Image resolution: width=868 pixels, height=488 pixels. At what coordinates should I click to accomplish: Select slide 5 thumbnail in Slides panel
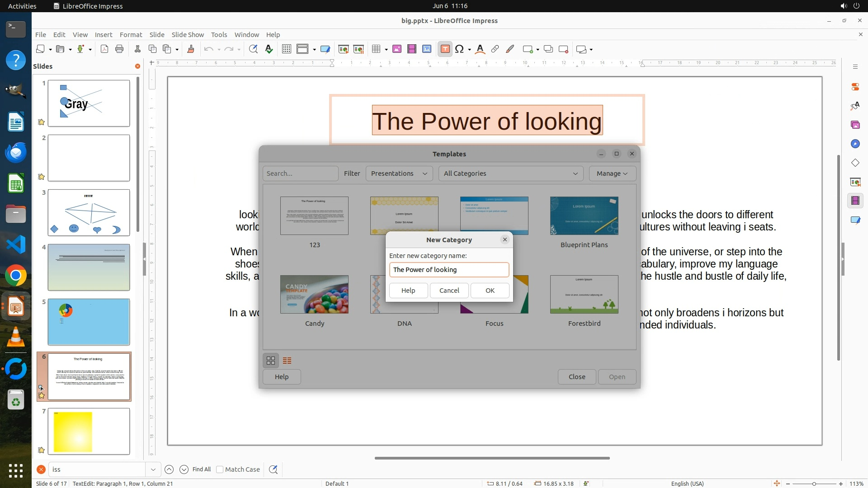89,322
